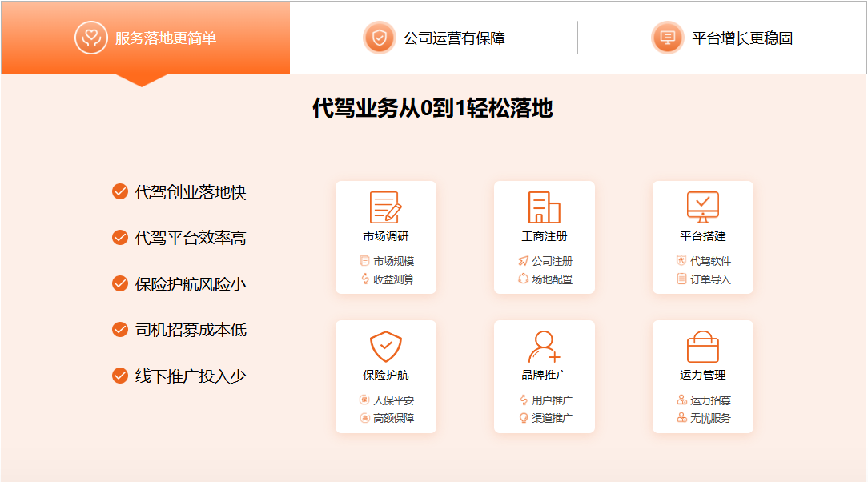Switch to the 平台增长更稳固 tab
This screenshot has width=868, height=482.
pos(741,38)
